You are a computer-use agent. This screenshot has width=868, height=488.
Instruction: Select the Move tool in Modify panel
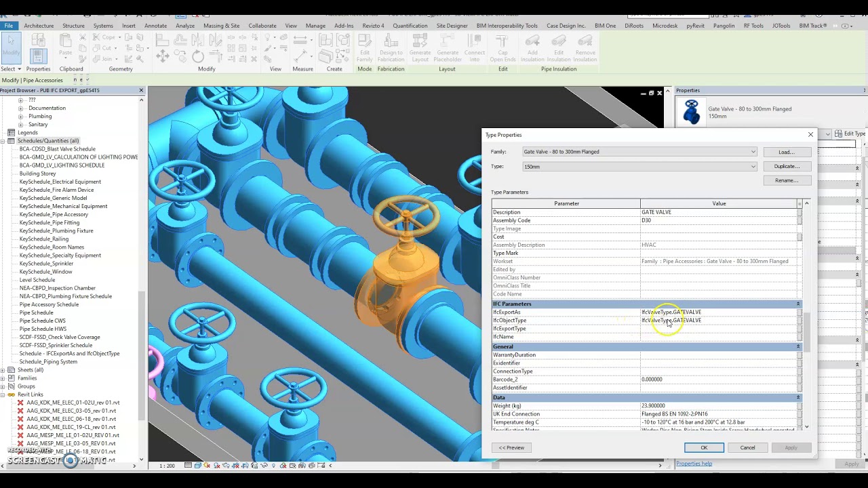(x=163, y=57)
